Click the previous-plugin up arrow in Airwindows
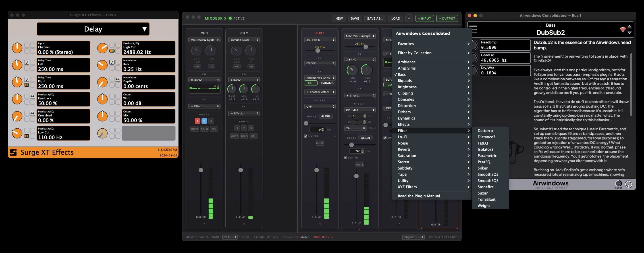The height and width of the screenshot is (253, 644). click(x=630, y=27)
